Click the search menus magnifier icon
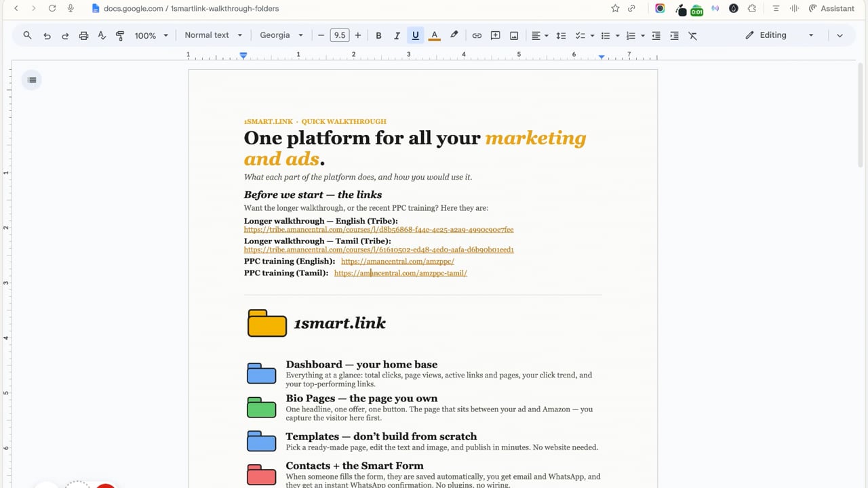The image size is (868, 488). point(27,35)
